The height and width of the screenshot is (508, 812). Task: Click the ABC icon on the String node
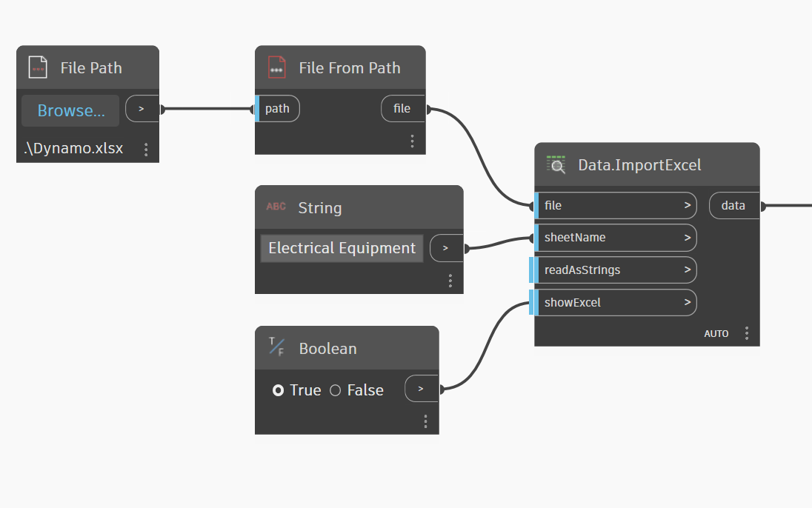coord(275,207)
